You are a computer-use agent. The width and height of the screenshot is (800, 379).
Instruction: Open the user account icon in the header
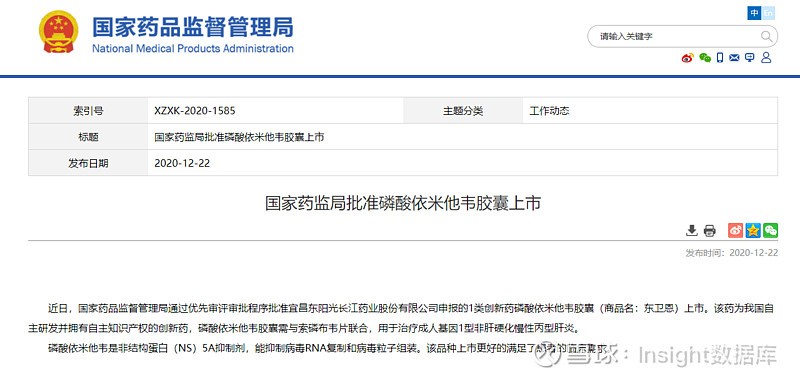[766, 58]
